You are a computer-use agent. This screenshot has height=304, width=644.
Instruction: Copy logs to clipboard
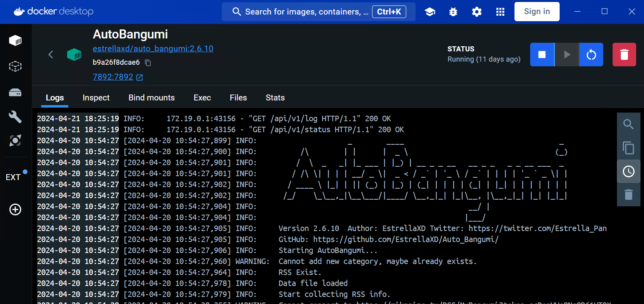coord(629,148)
